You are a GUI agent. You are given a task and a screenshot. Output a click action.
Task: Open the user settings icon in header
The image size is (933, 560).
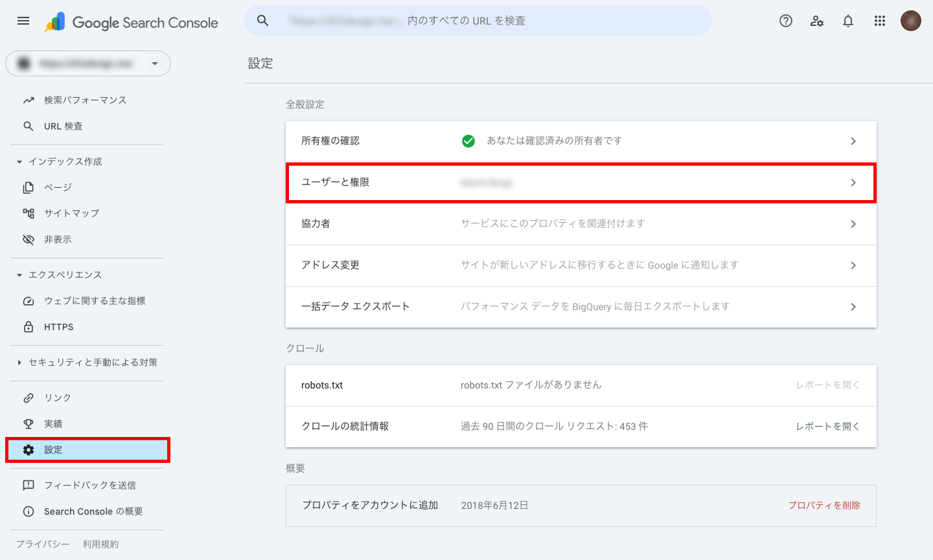pos(817,21)
